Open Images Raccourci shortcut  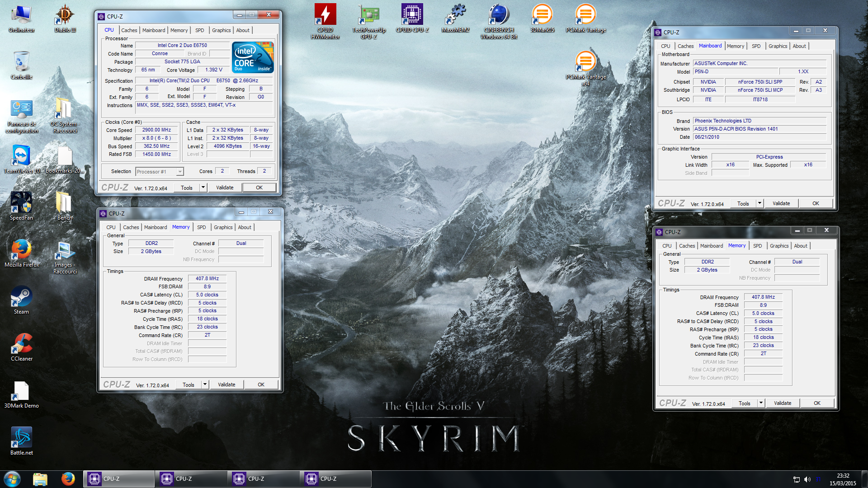click(65, 258)
